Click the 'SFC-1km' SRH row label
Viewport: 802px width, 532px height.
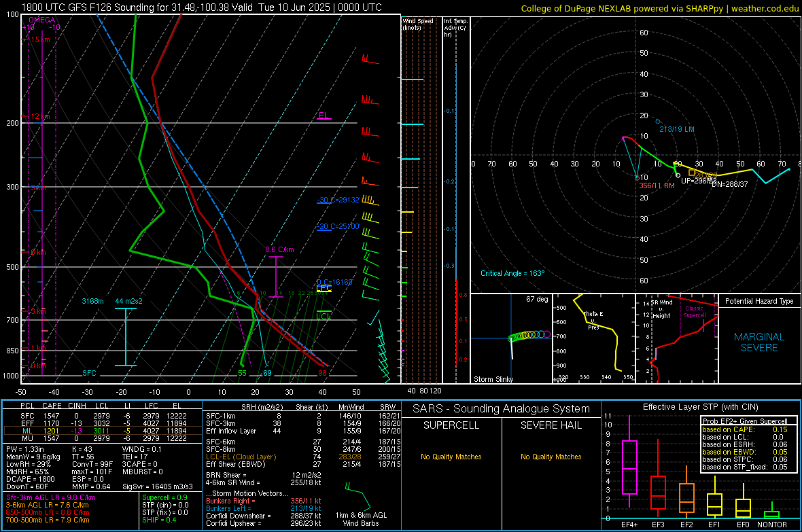pyautogui.click(x=221, y=416)
